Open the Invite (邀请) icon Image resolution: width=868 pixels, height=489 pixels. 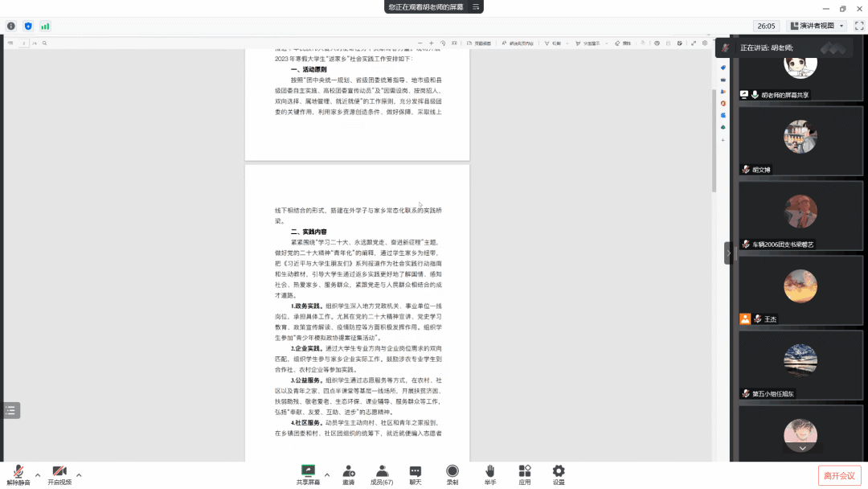click(349, 474)
